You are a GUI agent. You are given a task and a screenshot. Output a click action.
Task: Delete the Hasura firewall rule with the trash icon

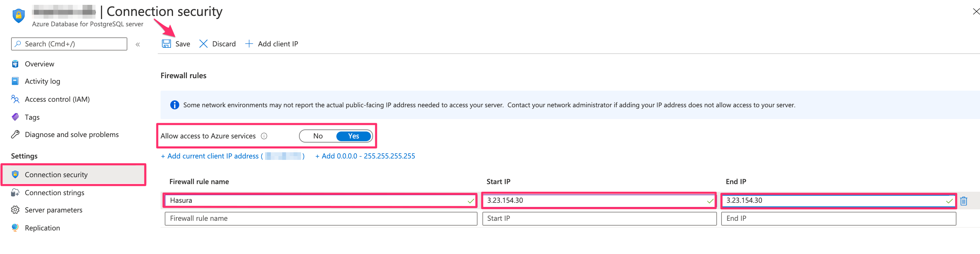[963, 201]
